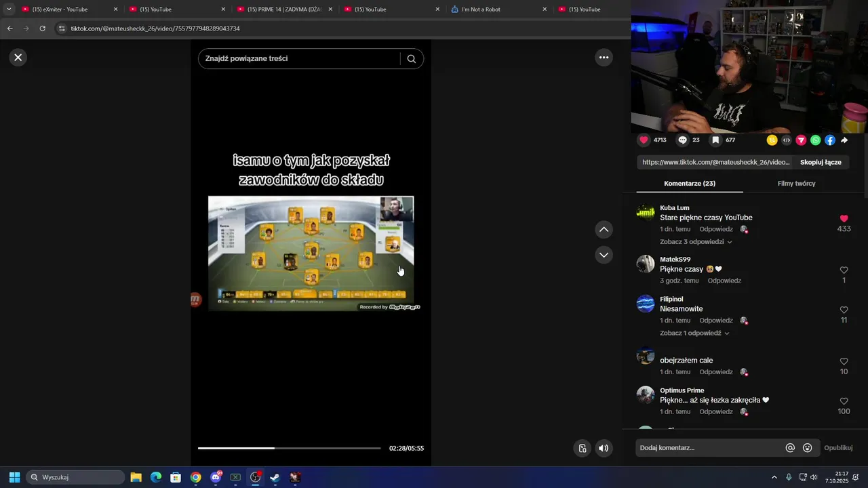The image size is (868, 488).
Task: Reply to Optimus Prime's comment via Odpowiedz
Action: pyautogui.click(x=716, y=412)
